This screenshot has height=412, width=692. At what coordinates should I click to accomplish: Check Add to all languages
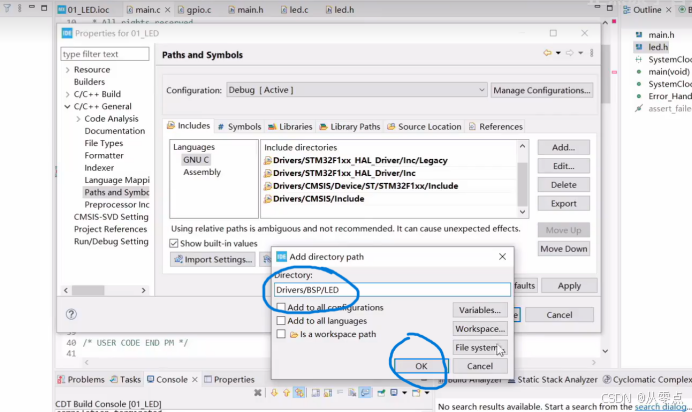click(x=281, y=321)
